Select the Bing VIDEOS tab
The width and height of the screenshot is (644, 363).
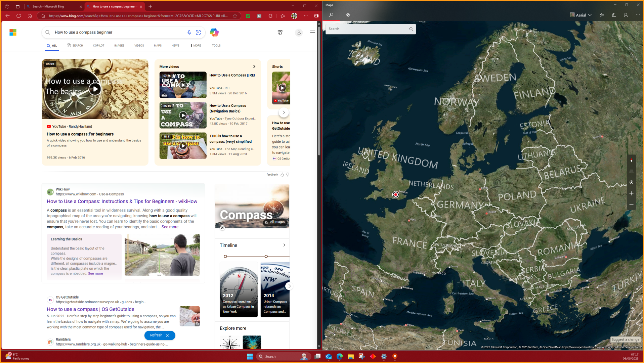(x=139, y=46)
